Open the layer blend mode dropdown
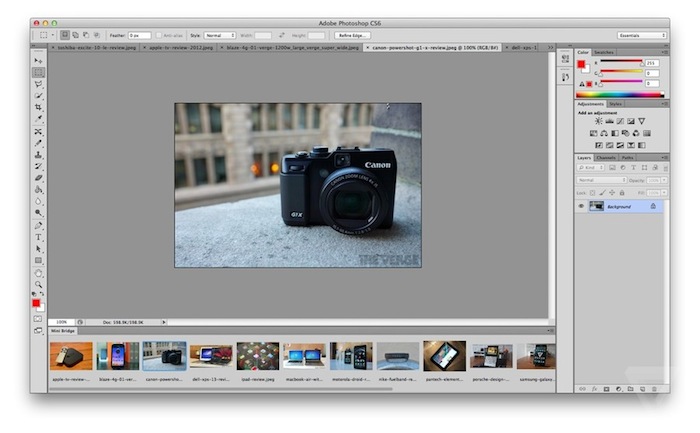Viewport: 700px width, 433px height. coord(600,180)
